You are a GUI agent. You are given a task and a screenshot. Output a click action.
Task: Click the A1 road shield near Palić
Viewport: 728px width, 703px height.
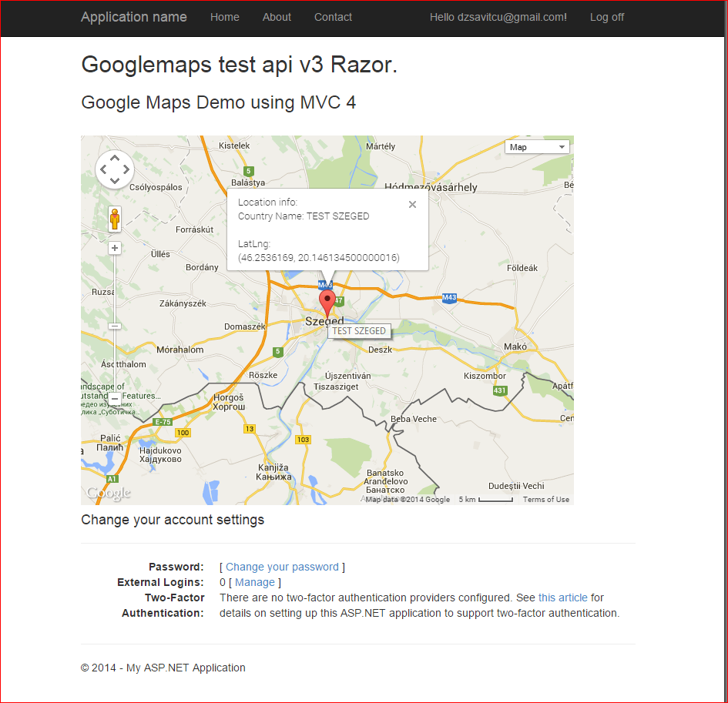click(112, 479)
